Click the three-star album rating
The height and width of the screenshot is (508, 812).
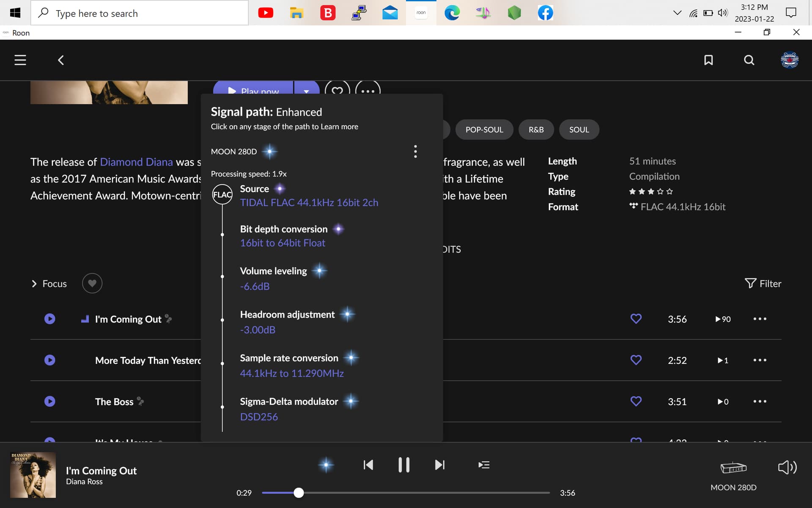click(x=650, y=192)
